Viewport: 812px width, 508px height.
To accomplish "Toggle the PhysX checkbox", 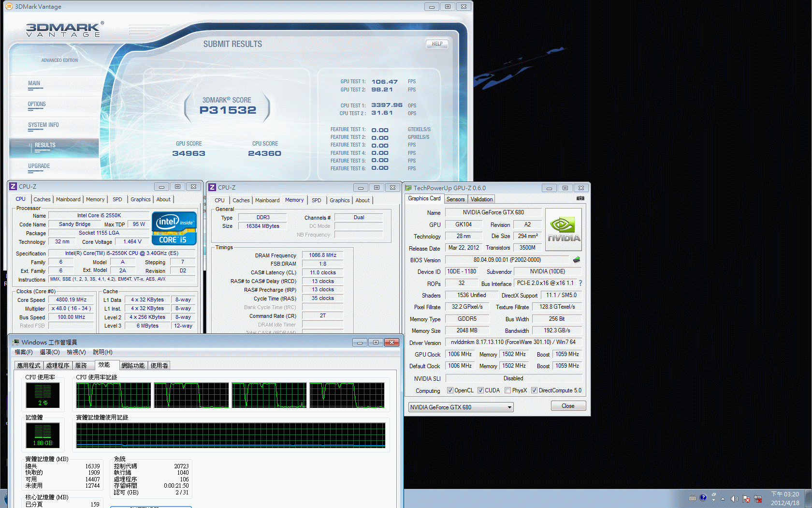I will (x=507, y=390).
